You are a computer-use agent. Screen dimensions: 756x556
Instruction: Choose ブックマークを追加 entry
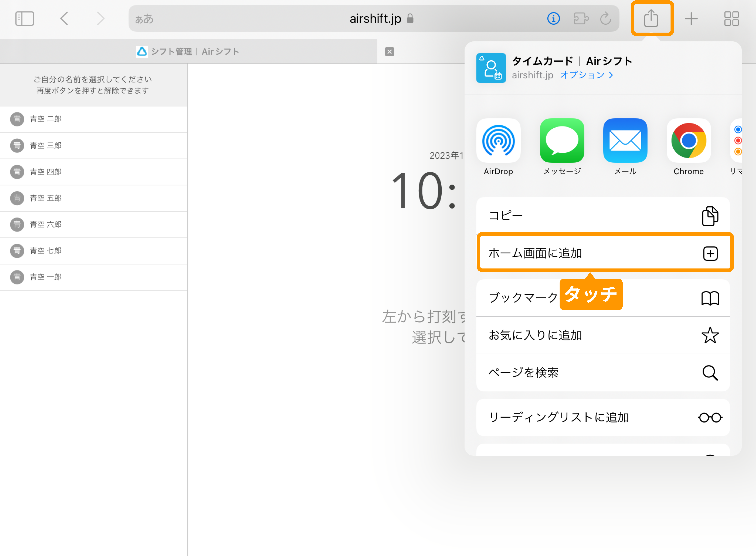pyautogui.click(x=603, y=298)
